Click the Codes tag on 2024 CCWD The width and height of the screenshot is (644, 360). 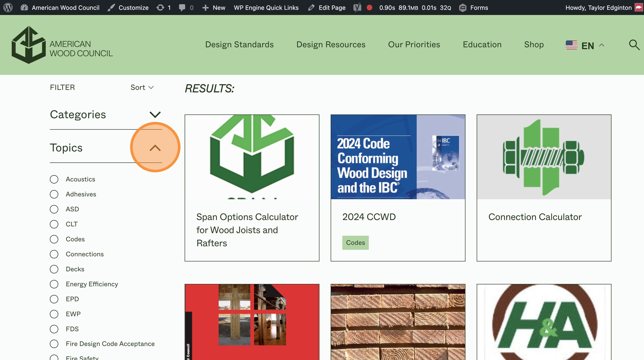pos(355,242)
